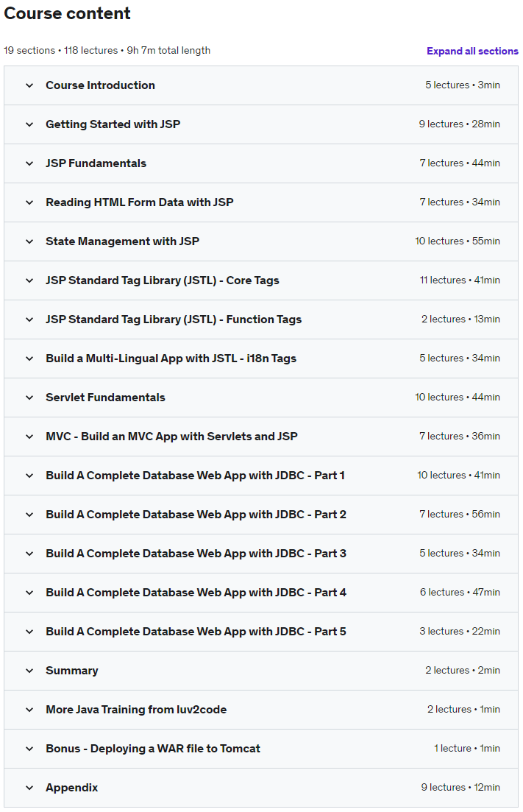Expand Getting Started with JSP chevron
This screenshot has height=812, width=523.
click(x=29, y=124)
